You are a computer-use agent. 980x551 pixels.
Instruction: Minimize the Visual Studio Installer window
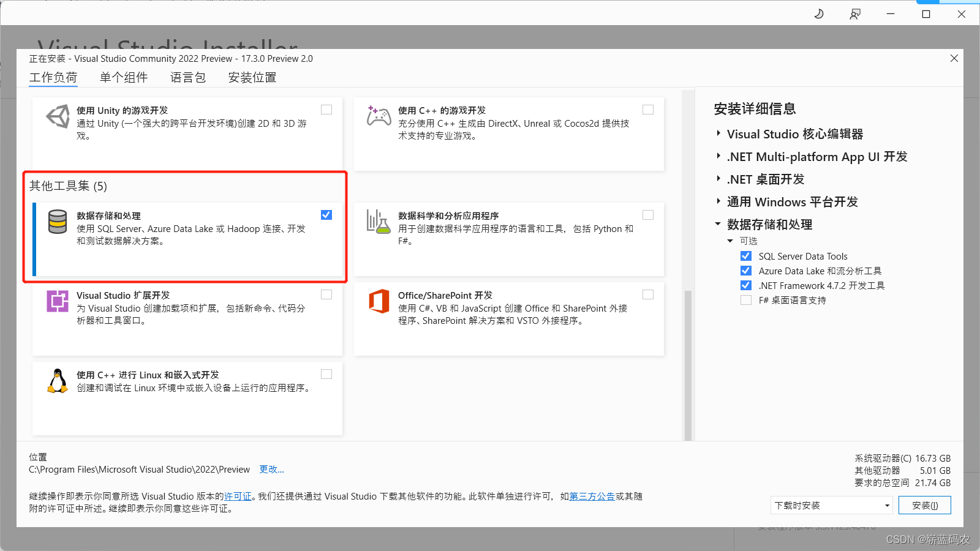pos(891,13)
